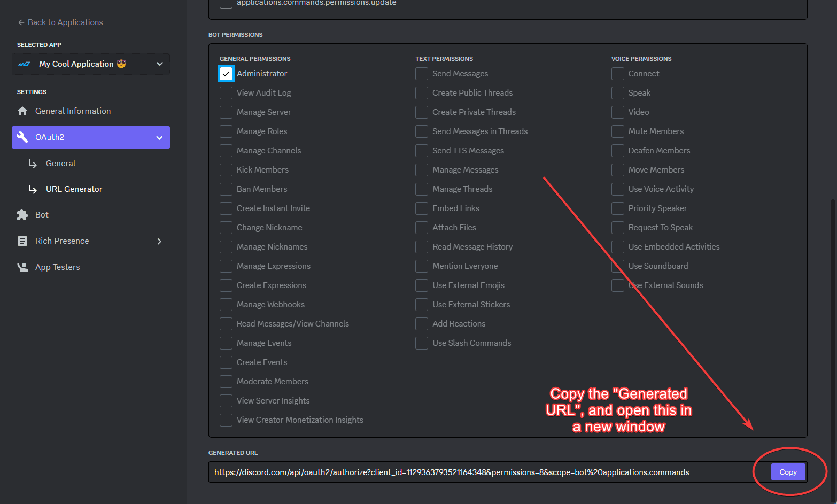The image size is (837, 504).
Task: Enable the Move Members permission
Action: tap(618, 170)
